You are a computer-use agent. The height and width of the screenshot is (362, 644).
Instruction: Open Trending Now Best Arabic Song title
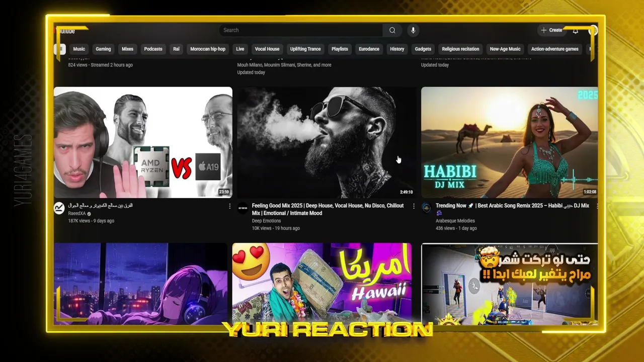512,209
